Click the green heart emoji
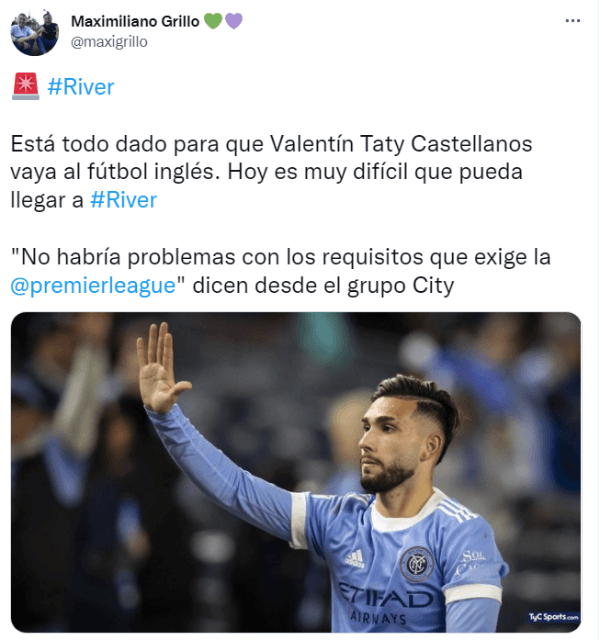Image resolution: width=600 pixels, height=640 pixels. click(213, 21)
